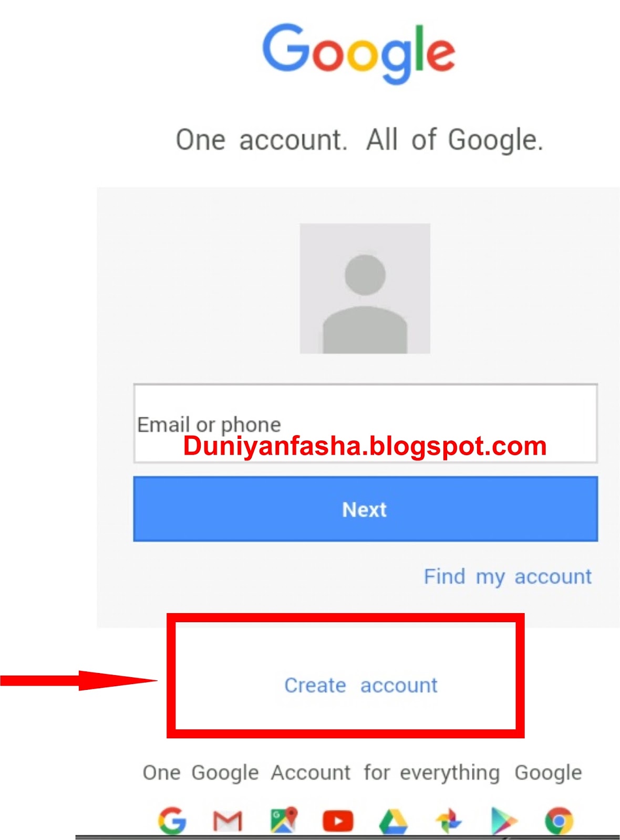Open the Gmail envelope icon

tap(227, 821)
